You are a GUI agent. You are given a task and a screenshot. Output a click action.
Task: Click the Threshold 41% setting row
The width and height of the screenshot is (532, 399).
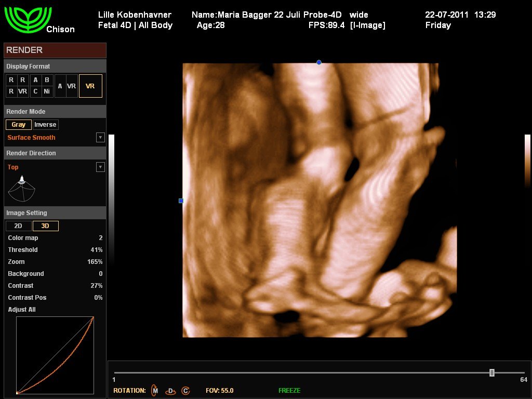pos(55,250)
